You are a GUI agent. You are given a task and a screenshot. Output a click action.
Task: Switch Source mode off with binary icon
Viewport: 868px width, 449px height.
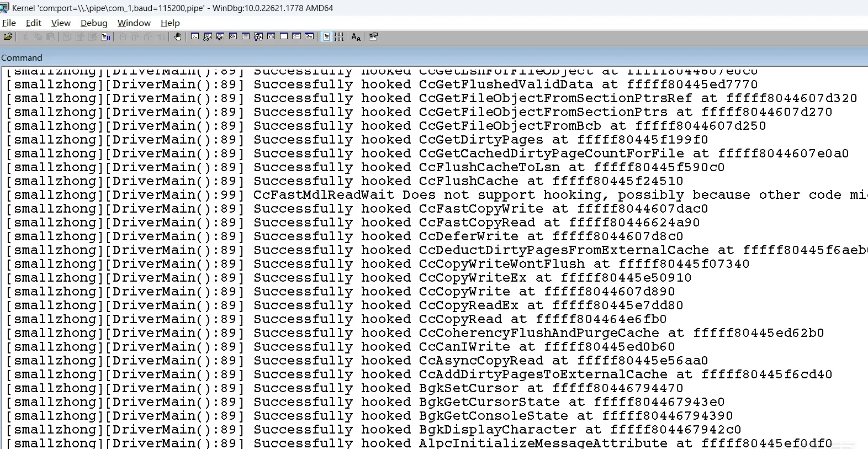click(x=339, y=37)
